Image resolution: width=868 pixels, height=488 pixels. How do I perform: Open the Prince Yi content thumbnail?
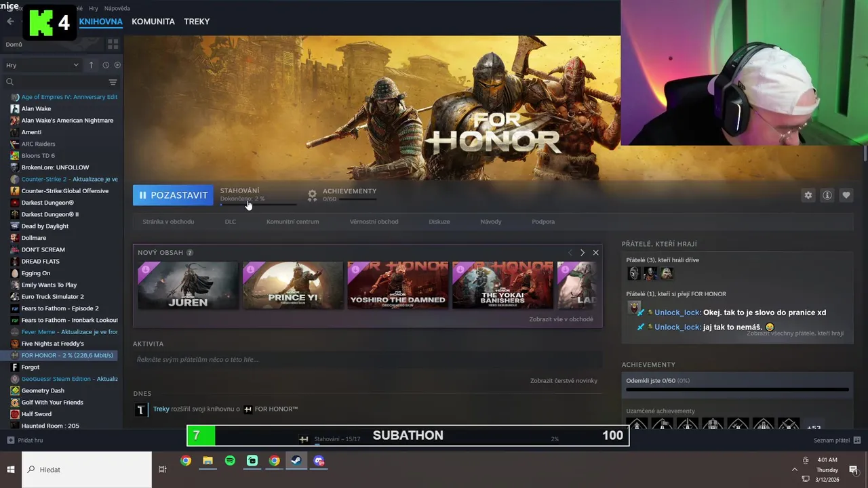coord(293,285)
